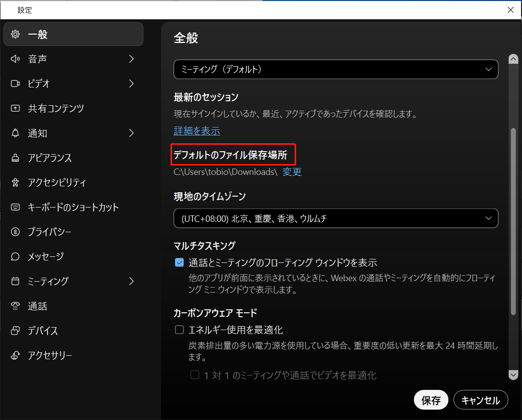Enable エネルギー使用を最適化 checkbox
522x420 pixels.
(179, 330)
